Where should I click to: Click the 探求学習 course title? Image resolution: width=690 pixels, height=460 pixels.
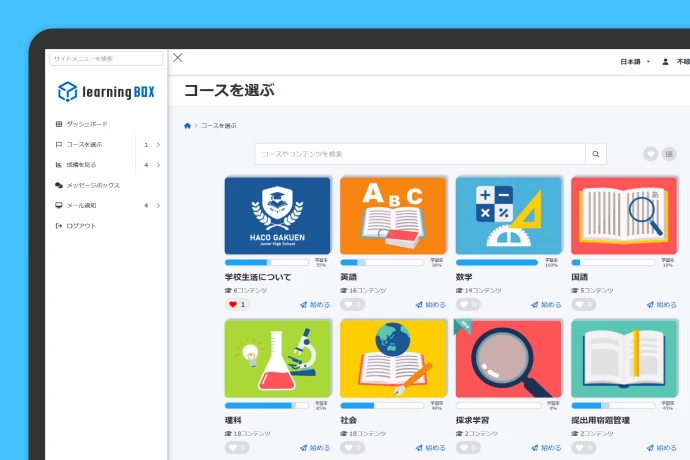(x=472, y=420)
